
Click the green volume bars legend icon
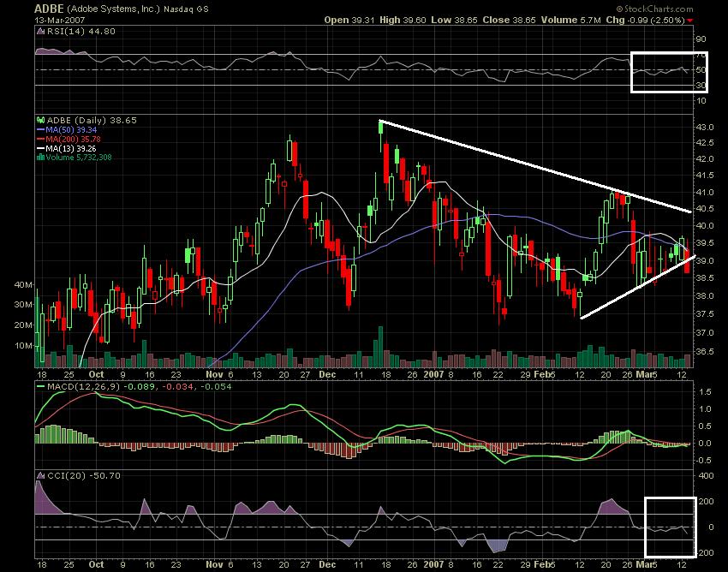tap(40, 158)
